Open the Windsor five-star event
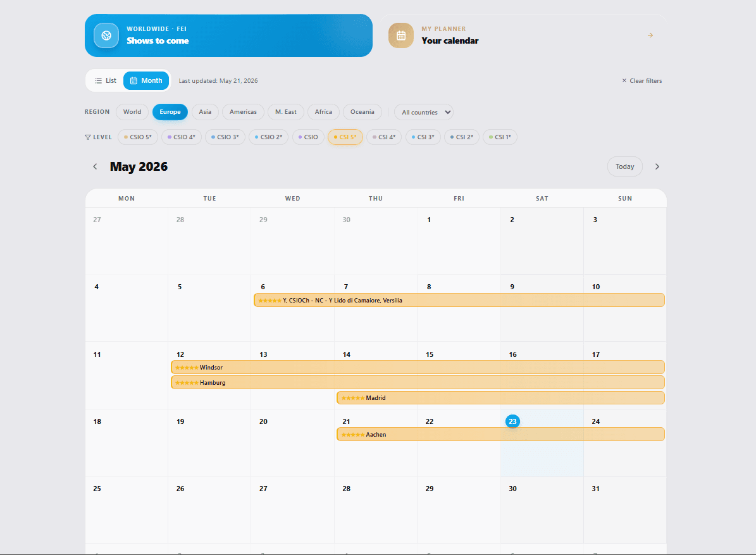Image resolution: width=756 pixels, height=555 pixels. click(418, 367)
